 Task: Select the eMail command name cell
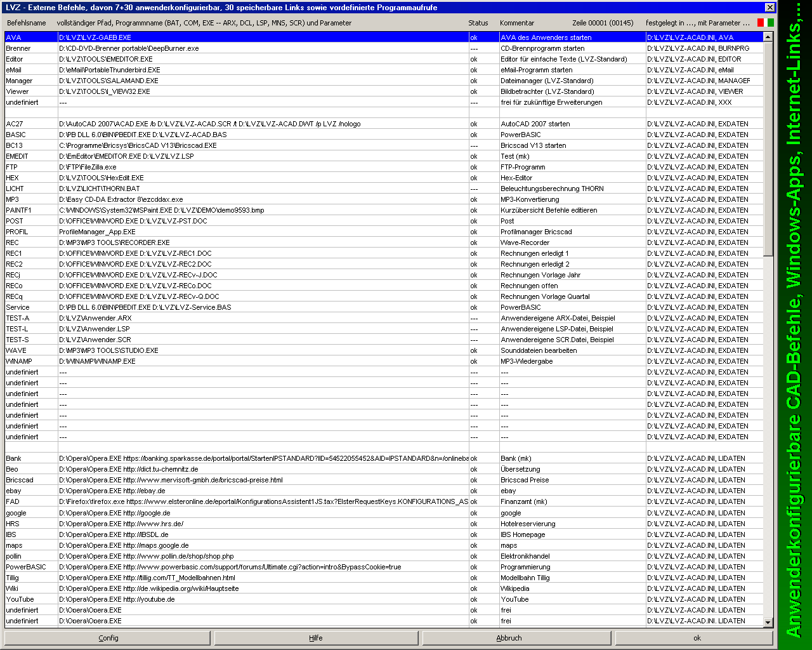point(31,70)
